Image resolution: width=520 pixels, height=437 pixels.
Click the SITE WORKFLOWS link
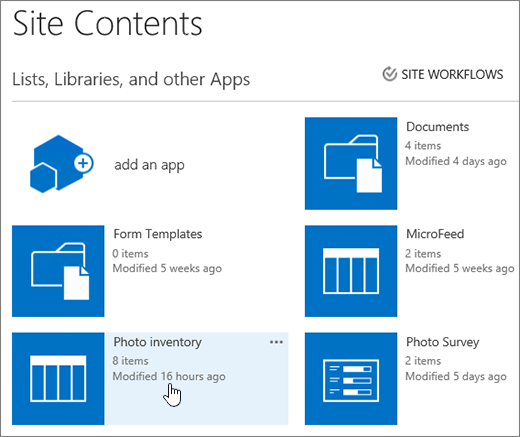coord(452,74)
